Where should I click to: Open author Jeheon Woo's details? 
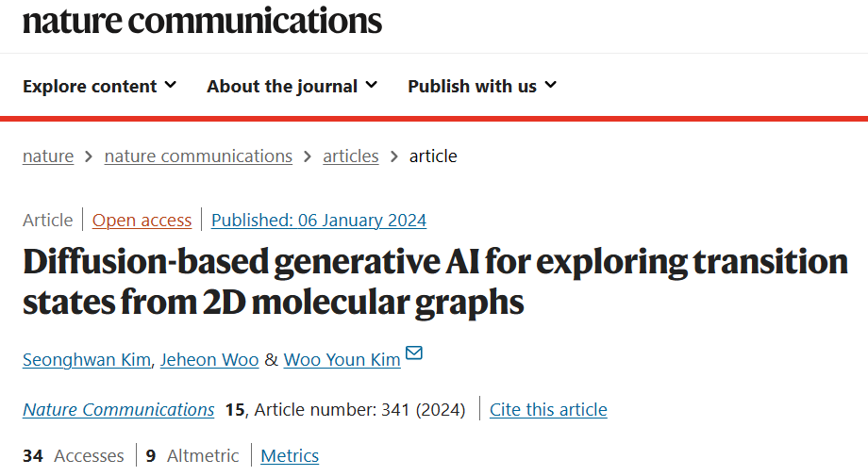209,360
